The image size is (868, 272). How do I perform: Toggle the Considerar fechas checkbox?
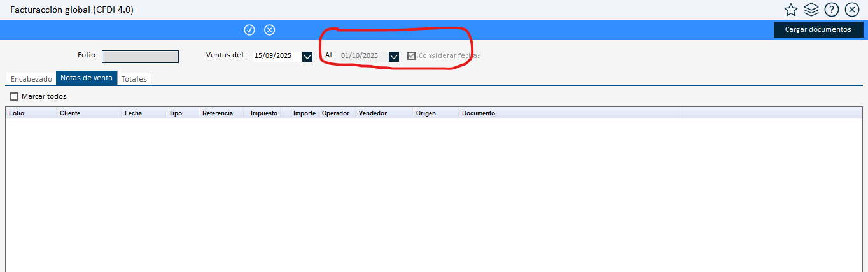(412, 56)
